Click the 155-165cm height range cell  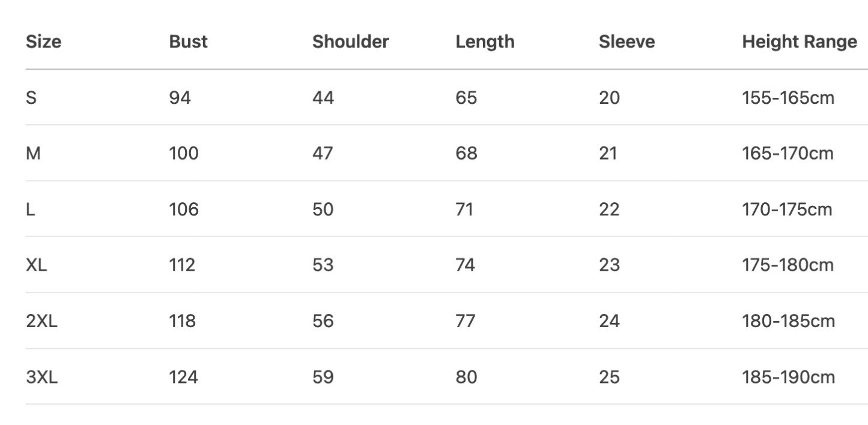pyautogui.click(x=788, y=97)
